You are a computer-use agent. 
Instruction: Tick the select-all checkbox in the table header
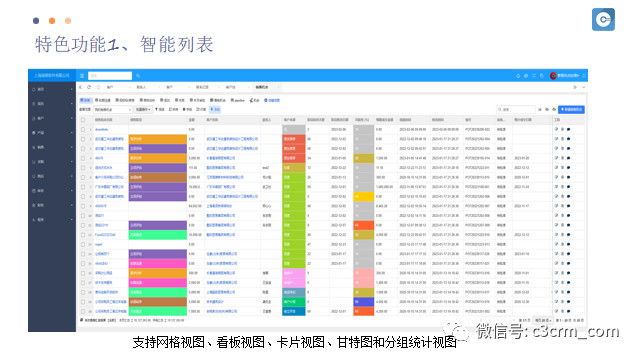click(x=83, y=120)
